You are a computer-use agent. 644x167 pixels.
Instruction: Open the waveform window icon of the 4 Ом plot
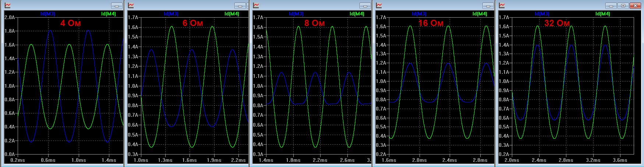coord(7,6)
